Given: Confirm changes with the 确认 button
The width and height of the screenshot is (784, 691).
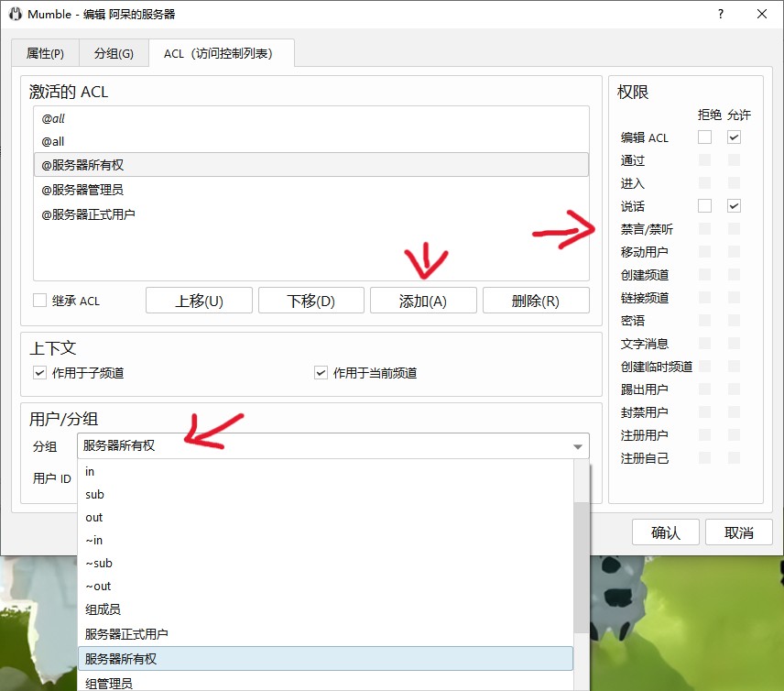Looking at the screenshot, I should pos(666,532).
